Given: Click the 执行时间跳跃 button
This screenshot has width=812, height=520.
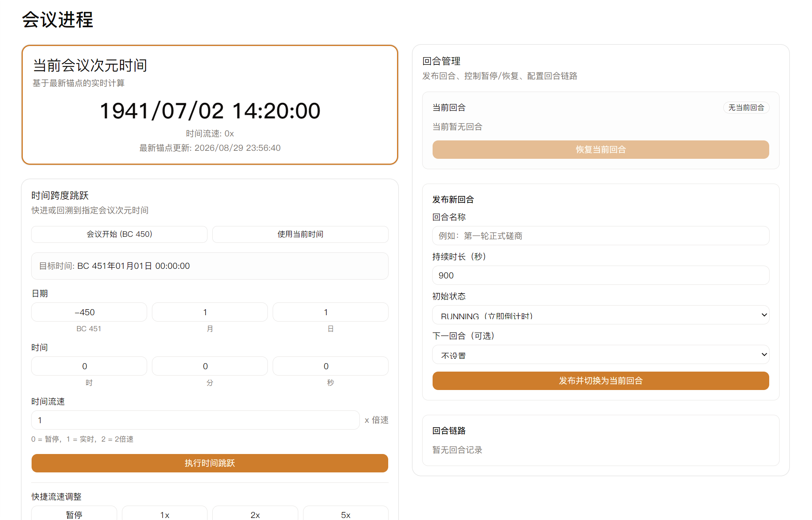Looking at the screenshot, I should 210,463.
